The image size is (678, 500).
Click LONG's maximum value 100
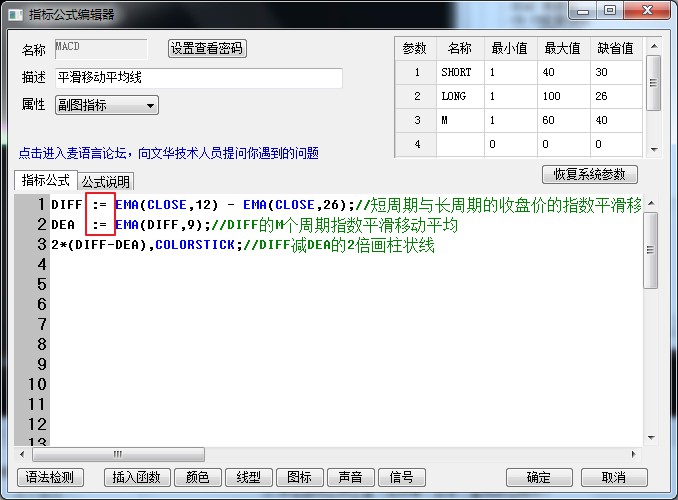563,96
